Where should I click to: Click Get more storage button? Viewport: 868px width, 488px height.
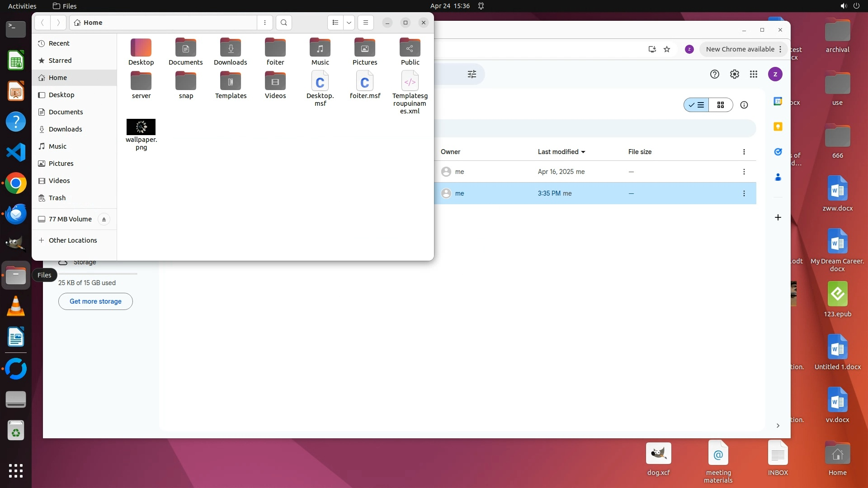tap(95, 301)
